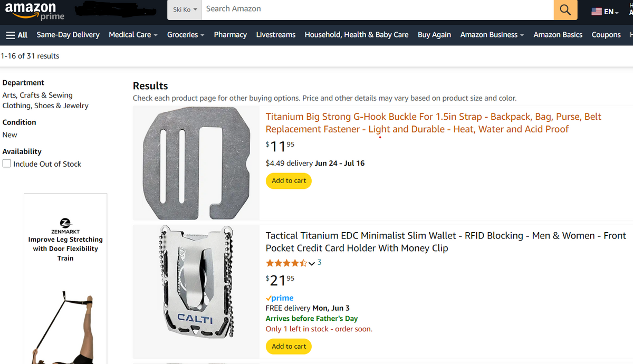Add the G-Hook Buckle to cart
Image resolution: width=633 pixels, height=364 pixels.
[x=289, y=181]
